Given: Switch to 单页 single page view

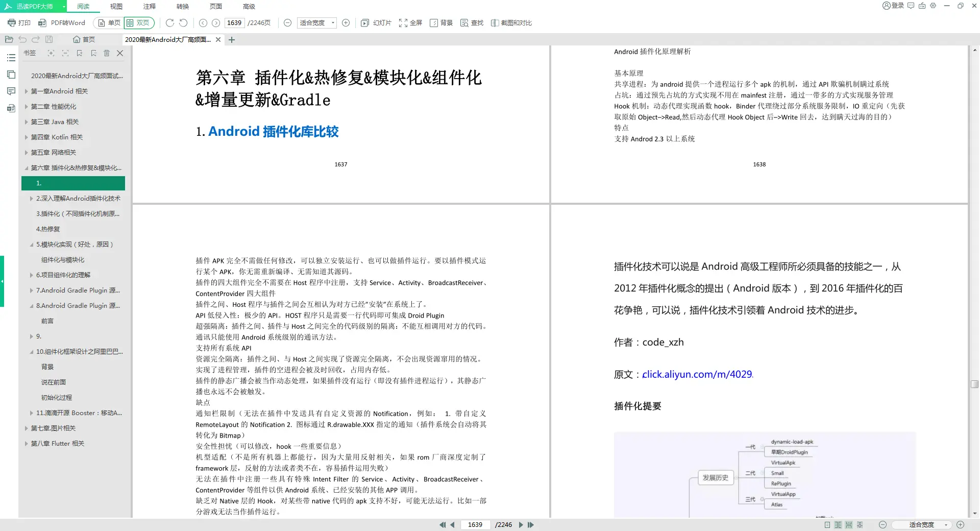Looking at the screenshot, I should pos(108,22).
